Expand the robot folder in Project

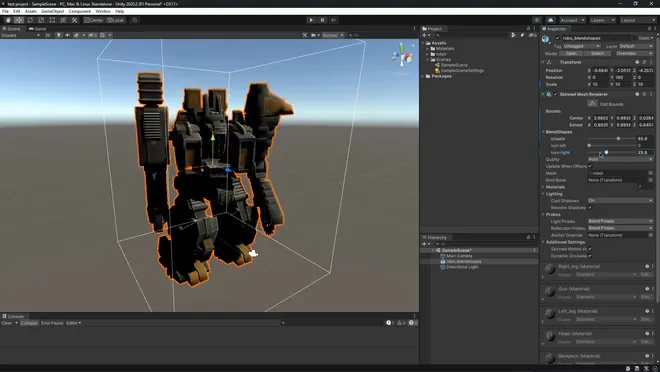coord(428,54)
